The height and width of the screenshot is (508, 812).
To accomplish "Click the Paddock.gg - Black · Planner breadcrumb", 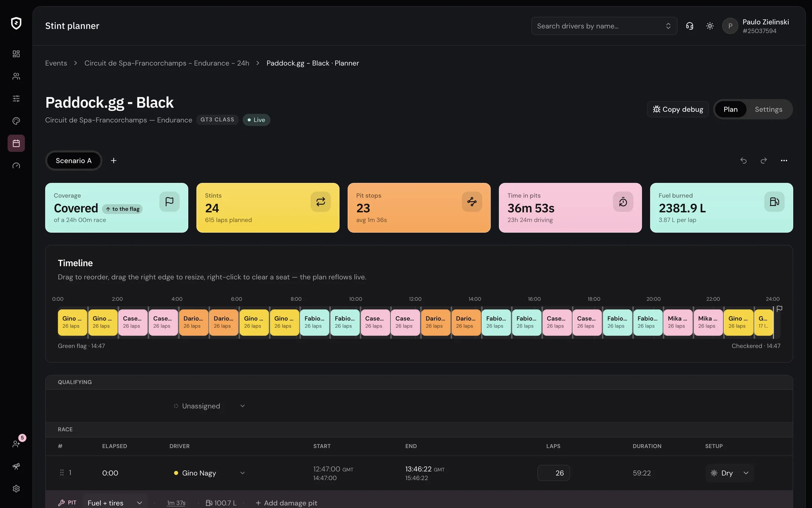I will 313,63.
